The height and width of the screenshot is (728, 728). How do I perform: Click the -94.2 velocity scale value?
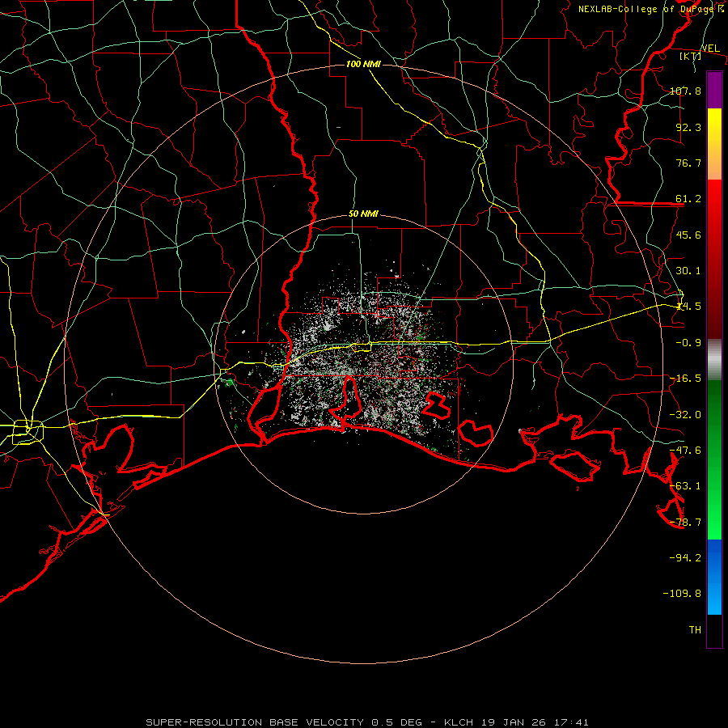pyautogui.click(x=685, y=557)
